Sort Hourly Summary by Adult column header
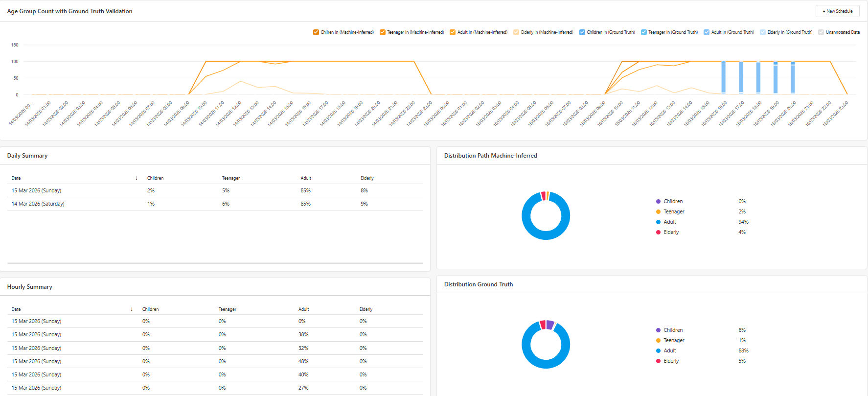The image size is (868, 396). [x=303, y=309]
